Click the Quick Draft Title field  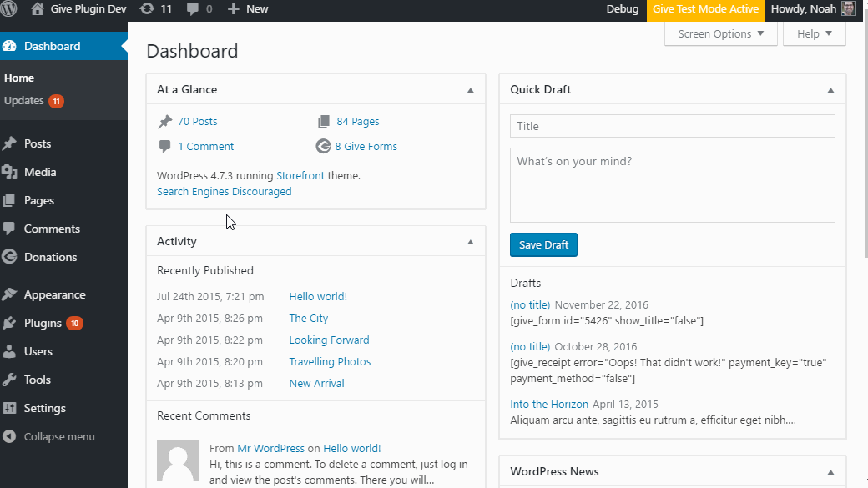coord(672,126)
